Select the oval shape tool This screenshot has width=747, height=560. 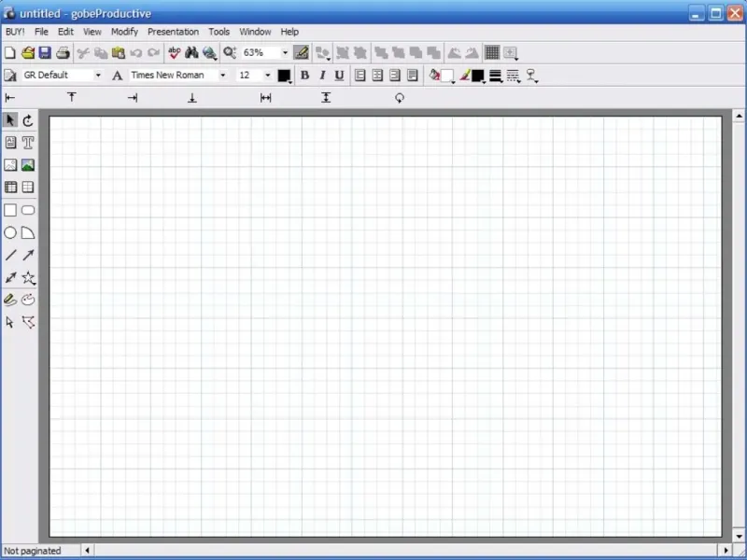[x=10, y=232]
